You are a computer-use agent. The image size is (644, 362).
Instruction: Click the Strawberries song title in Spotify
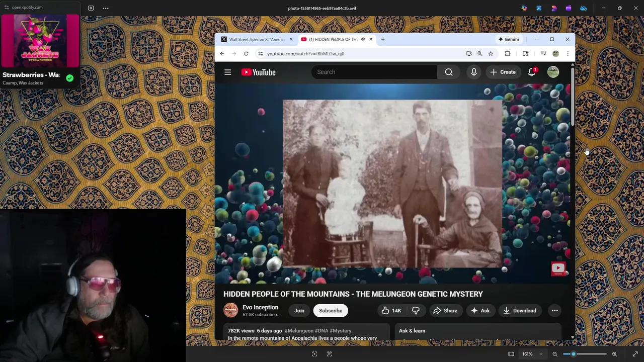pos(31,75)
